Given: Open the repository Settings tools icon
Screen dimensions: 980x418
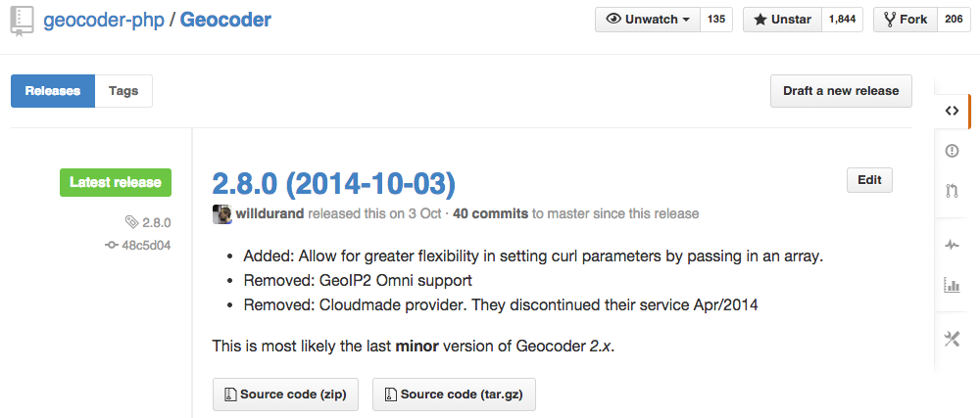Looking at the screenshot, I should pos(952,340).
